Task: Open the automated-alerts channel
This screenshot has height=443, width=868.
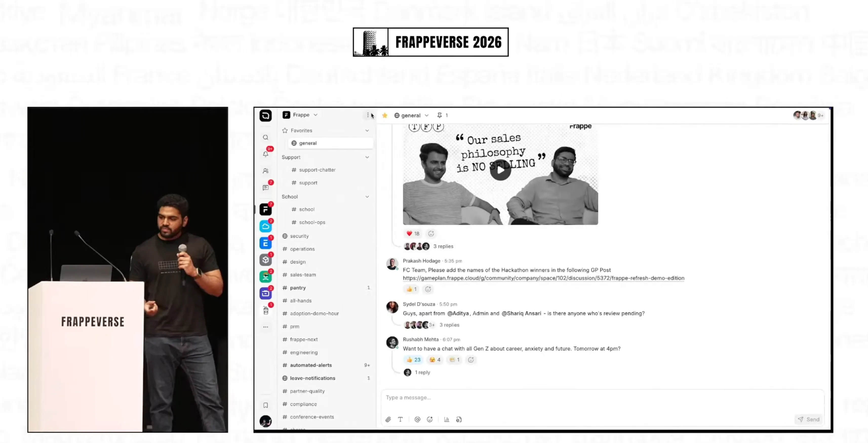Action: [x=327, y=365]
